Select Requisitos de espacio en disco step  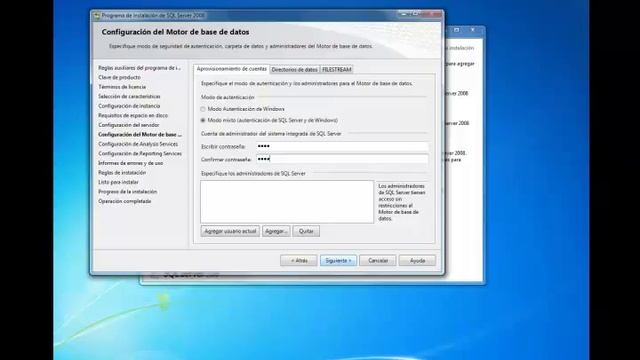click(133, 116)
